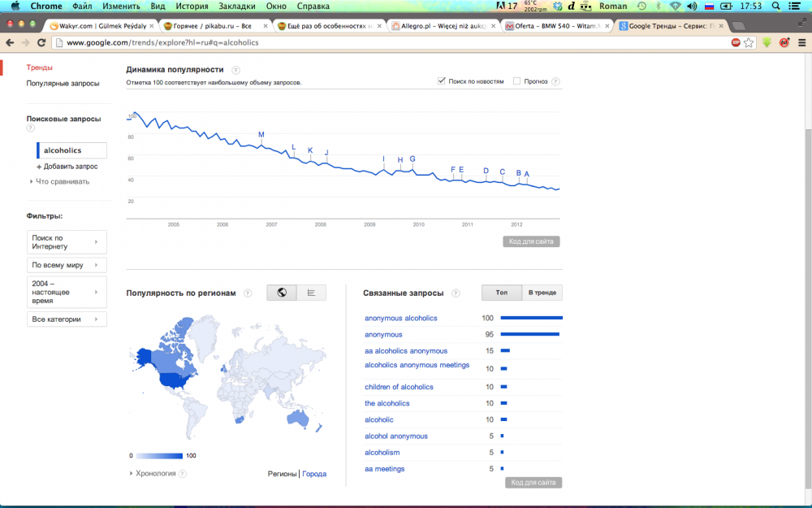
Task: Switch to world map view globe icon
Action: coord(282,293)
